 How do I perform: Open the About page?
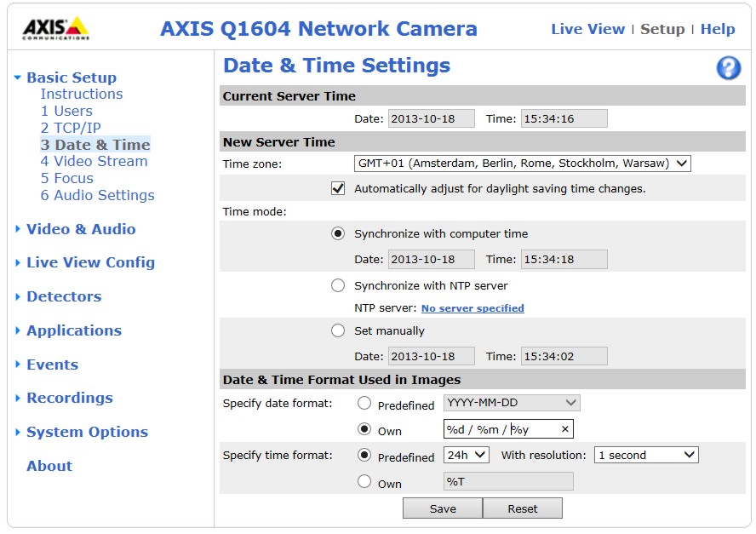pyautogui.click(x=49, y=466)
